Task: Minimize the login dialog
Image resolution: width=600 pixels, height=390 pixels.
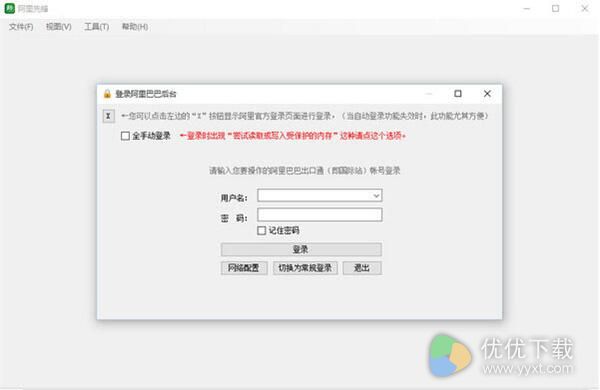Action: (x=429, y=94)
